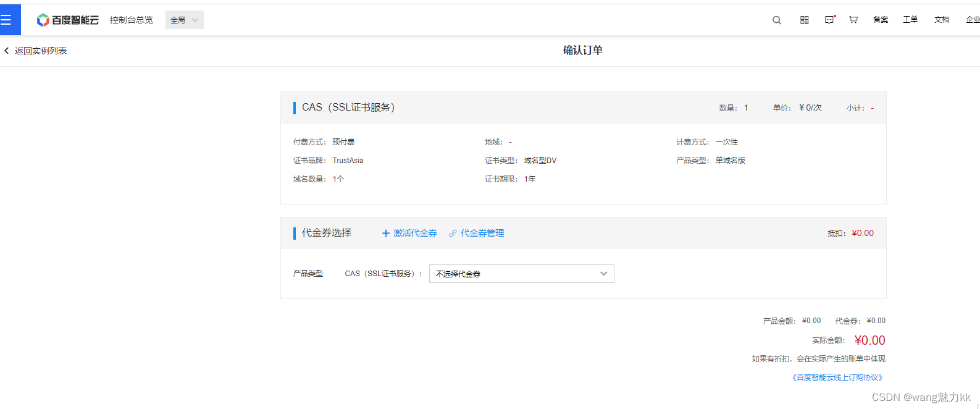This screenshot has width=980, height=409.
Task: Go to 控制台总览
Action: pos(132,20)
